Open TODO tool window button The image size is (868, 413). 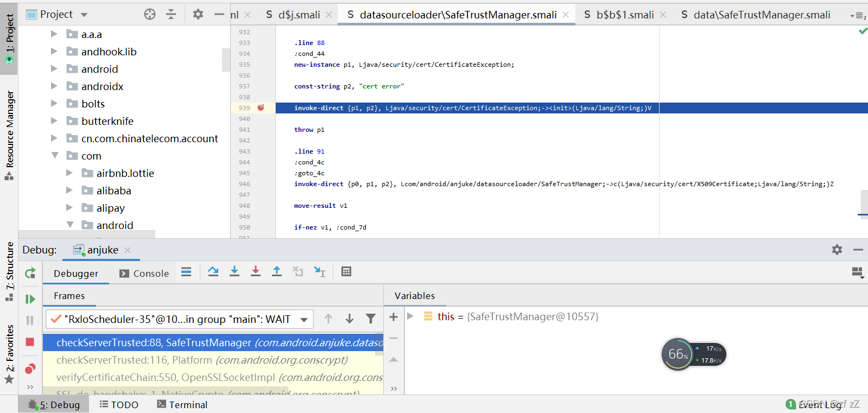pos(119,404)
